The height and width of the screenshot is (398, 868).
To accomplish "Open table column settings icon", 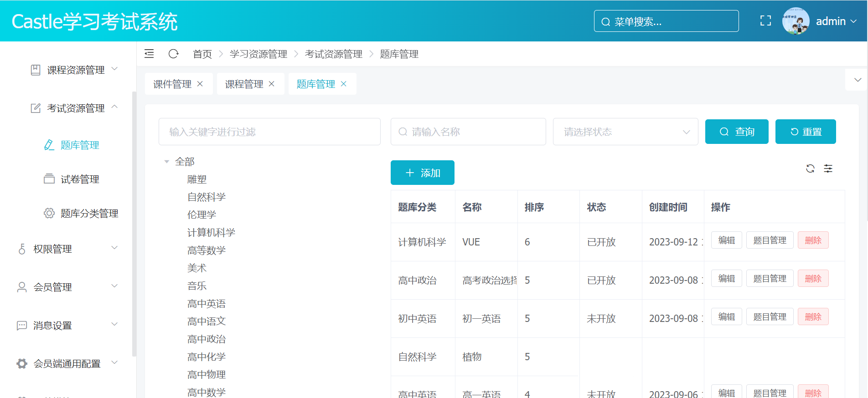I will pos(828,168).
